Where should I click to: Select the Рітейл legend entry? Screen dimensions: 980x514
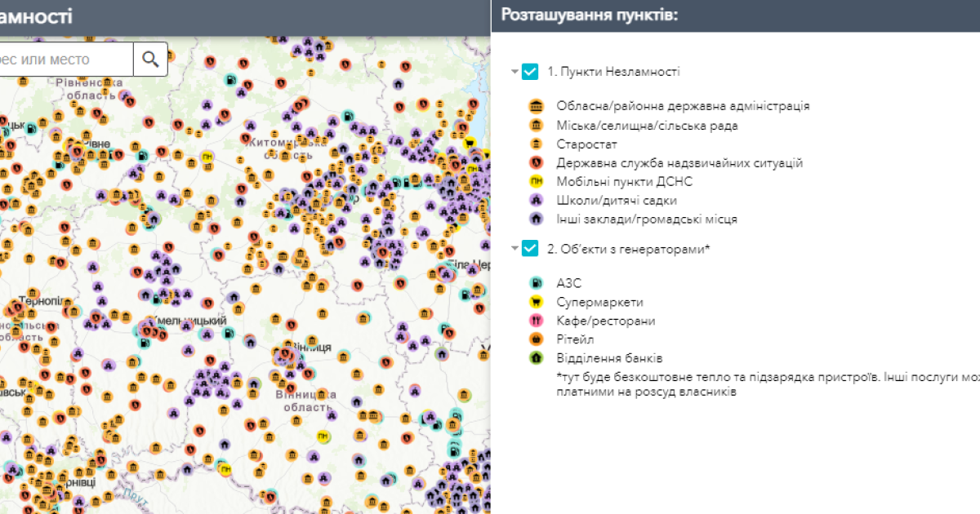coord(575,339)
